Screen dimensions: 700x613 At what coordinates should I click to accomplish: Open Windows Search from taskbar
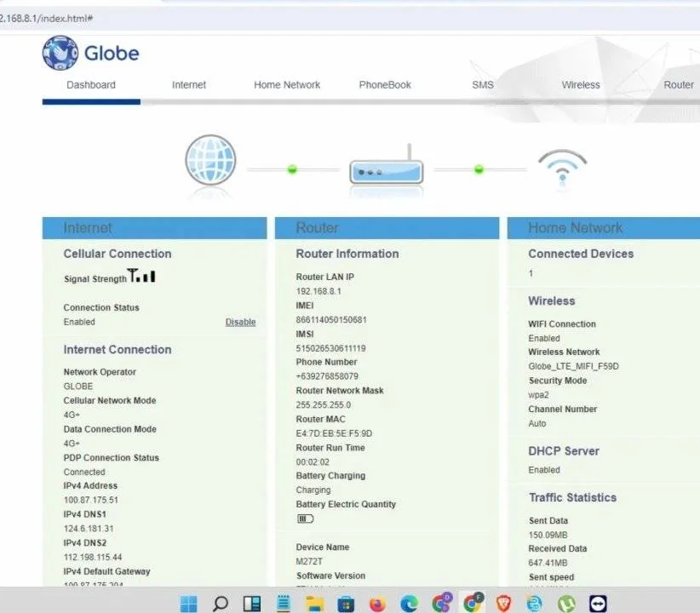(220, 604)
